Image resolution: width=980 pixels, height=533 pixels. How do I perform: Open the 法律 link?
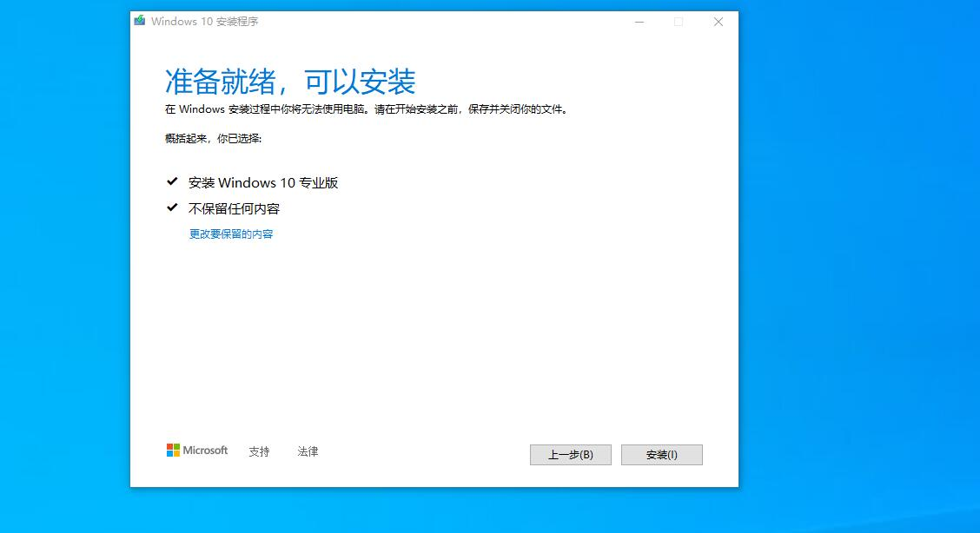[308, 451]
